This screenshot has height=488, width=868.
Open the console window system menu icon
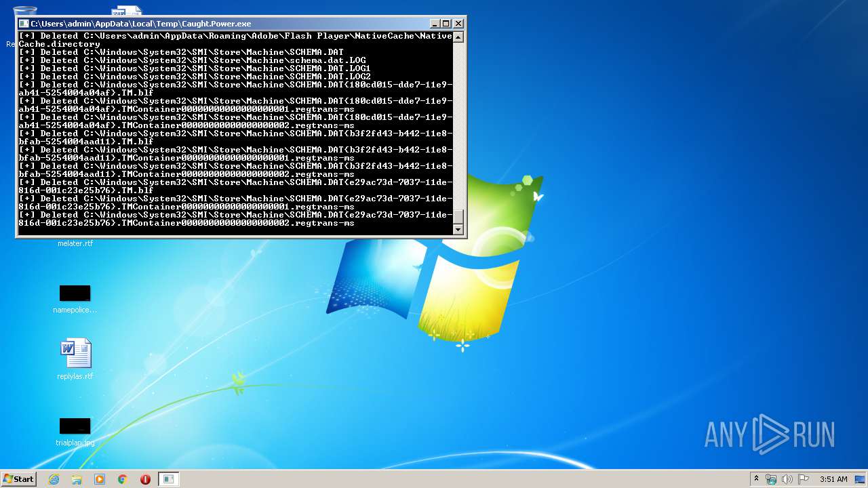coord(24,23)
